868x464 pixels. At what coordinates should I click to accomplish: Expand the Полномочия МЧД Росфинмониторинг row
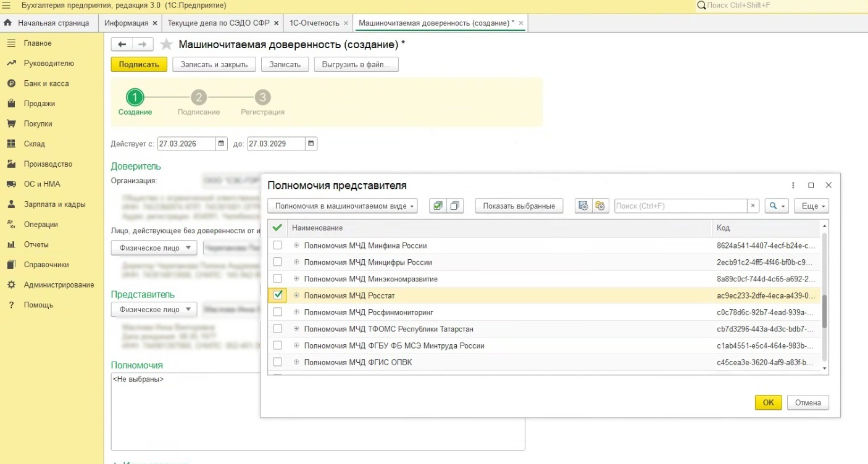coord(296,312)
